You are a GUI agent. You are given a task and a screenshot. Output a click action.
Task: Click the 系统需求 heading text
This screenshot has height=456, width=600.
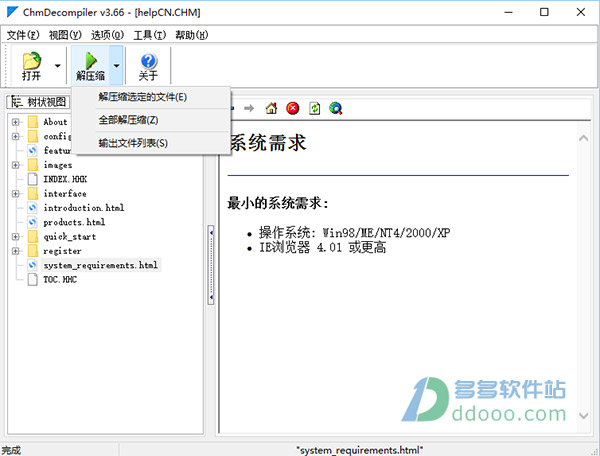267,143
